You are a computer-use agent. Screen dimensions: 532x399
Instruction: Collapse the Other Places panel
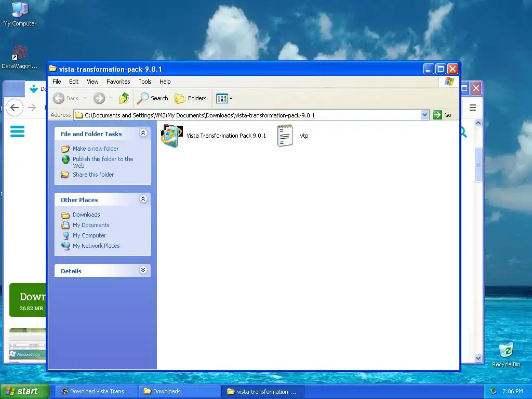[x=143, y=199]
